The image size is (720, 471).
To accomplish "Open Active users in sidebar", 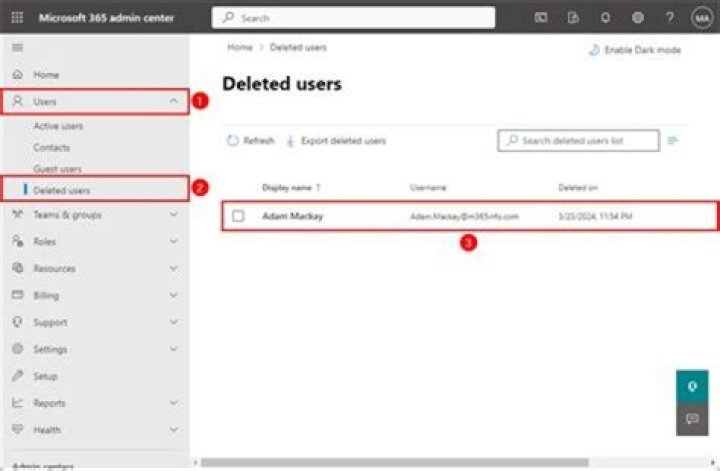I will point(58,126).
